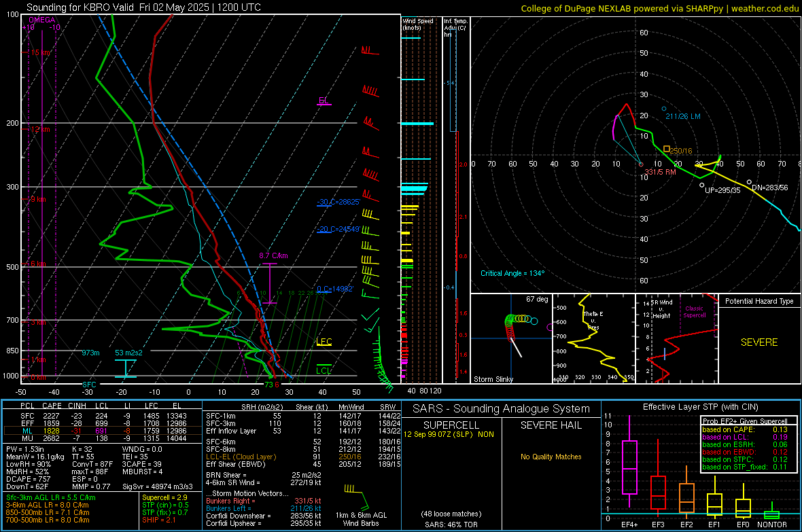
Task: Click the Eff Shear (EBWD) row
Action: point(303,465)
